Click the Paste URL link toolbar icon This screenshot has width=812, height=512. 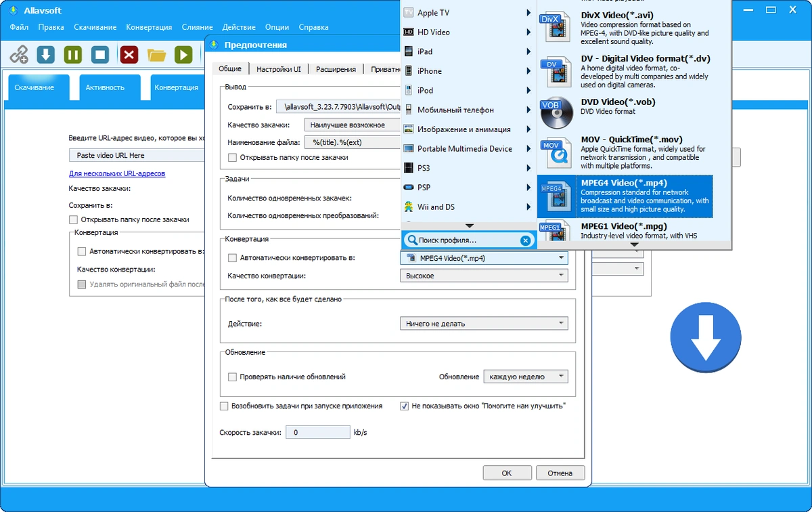pos(19,55)
